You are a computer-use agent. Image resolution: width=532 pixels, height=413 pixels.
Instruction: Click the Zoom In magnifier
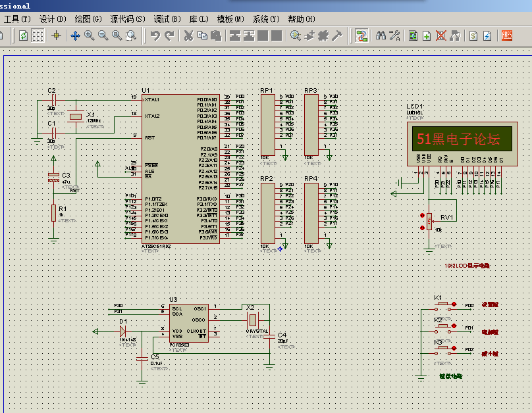coord(90,36)
